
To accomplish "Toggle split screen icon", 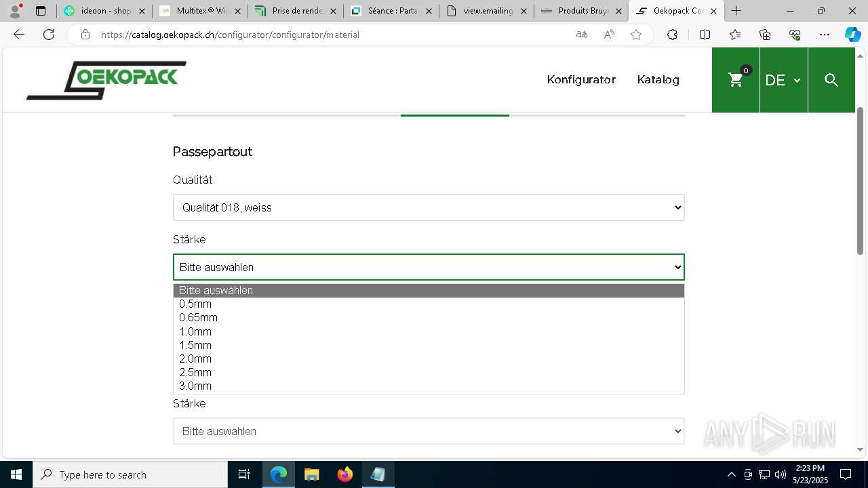I will click(x=705, y=35).
